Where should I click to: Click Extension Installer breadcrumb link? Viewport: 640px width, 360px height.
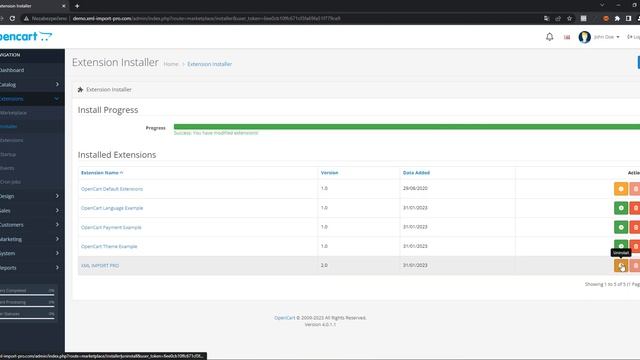coord(209,64)
